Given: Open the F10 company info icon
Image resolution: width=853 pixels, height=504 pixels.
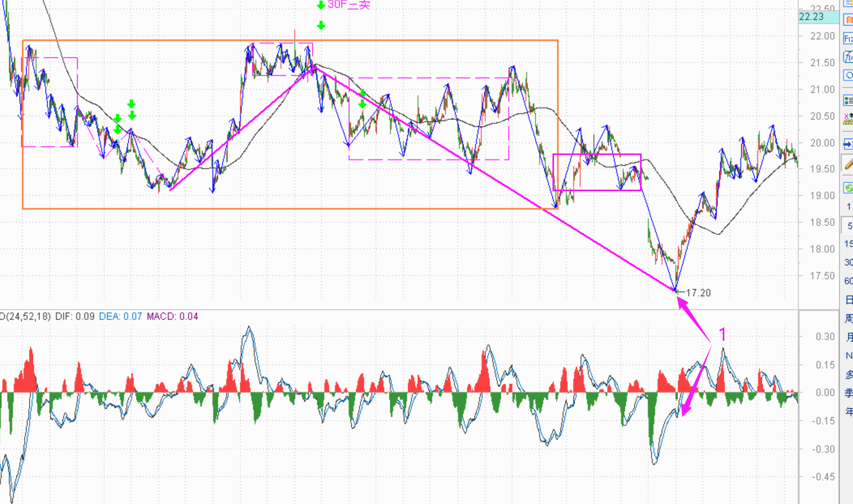Looking at the screenshot, I should pyautogui.click(x=848, y=38).
